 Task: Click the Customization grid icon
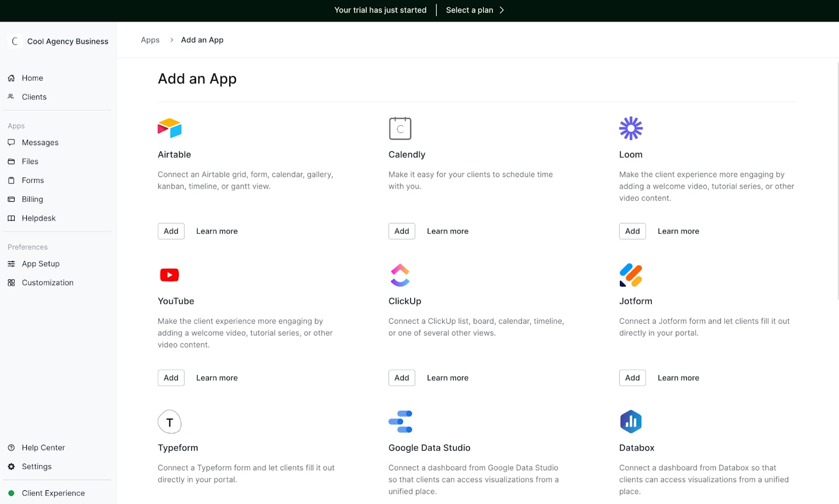[x=11, y=282]
